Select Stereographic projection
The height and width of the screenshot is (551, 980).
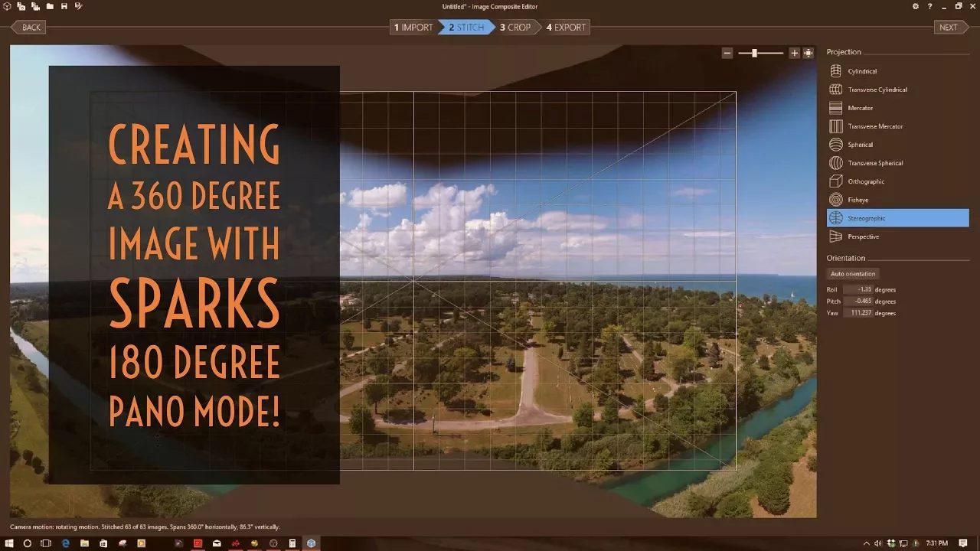pos(897,218)
